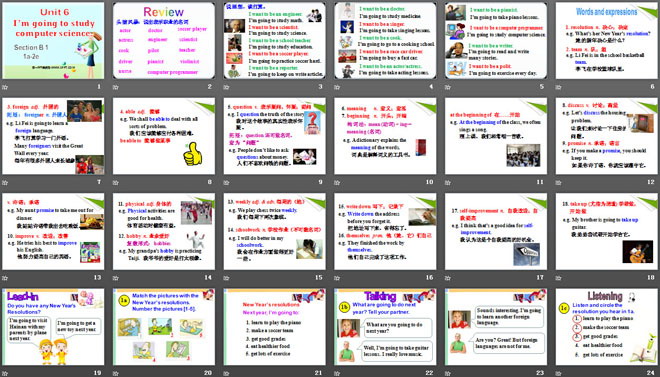Click the animation star under slide 20
The width and height of the screenshot is (660, 377).
click(116, 373)
